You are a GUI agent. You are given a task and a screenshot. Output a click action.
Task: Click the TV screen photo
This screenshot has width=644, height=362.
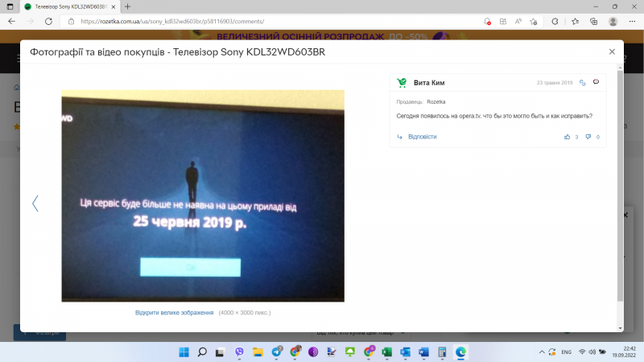[x=203, y=195]
